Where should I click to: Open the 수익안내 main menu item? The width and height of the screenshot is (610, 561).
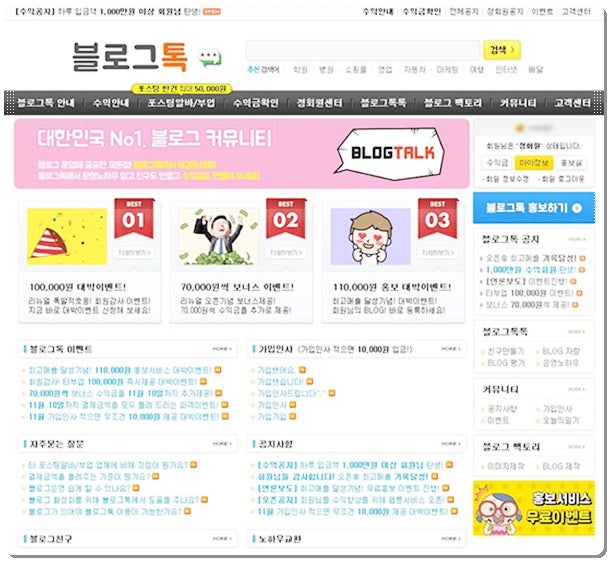111,103
